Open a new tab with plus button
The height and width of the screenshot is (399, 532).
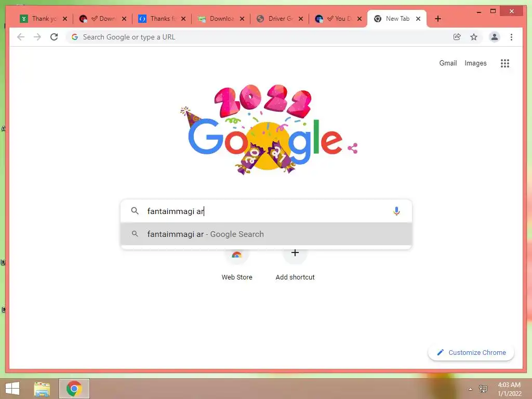438,19
